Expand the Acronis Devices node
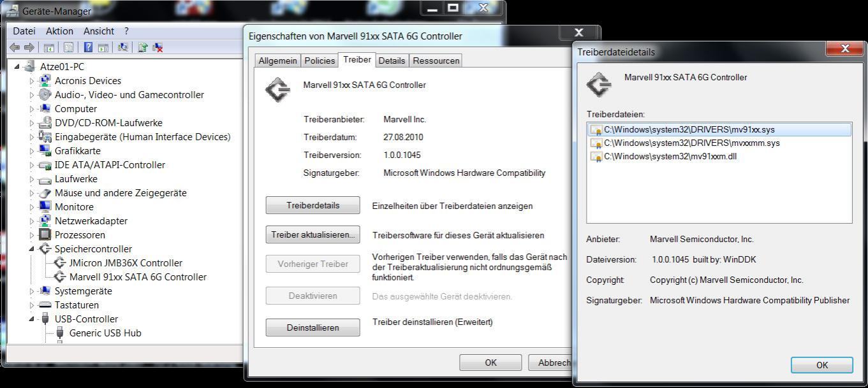The height and width of the screenshot is (388, 868). (x=32, y=81)
